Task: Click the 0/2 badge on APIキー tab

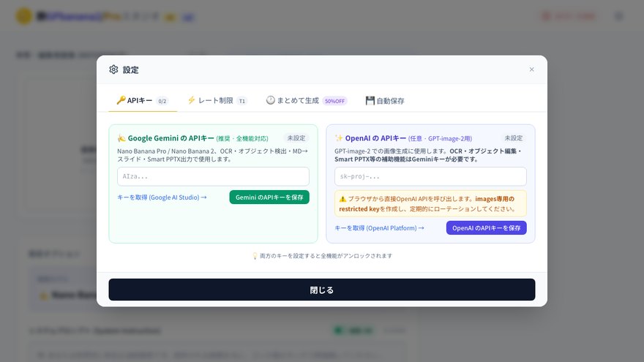Action: coord(162,101)
